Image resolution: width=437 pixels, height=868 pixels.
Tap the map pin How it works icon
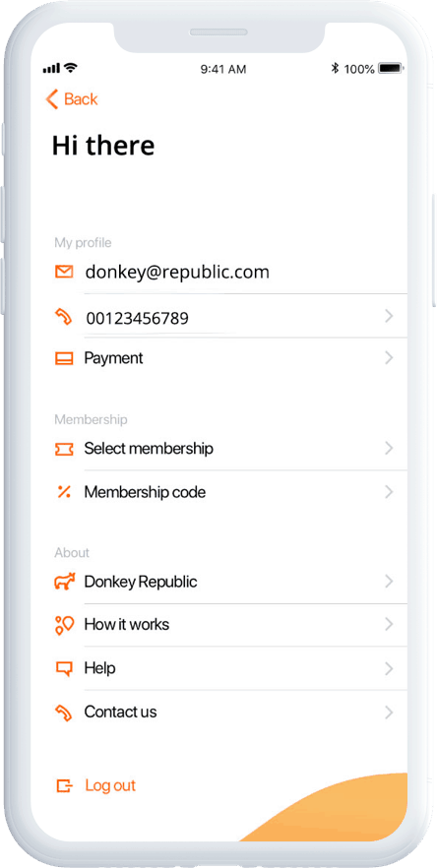tap(64, 624)
